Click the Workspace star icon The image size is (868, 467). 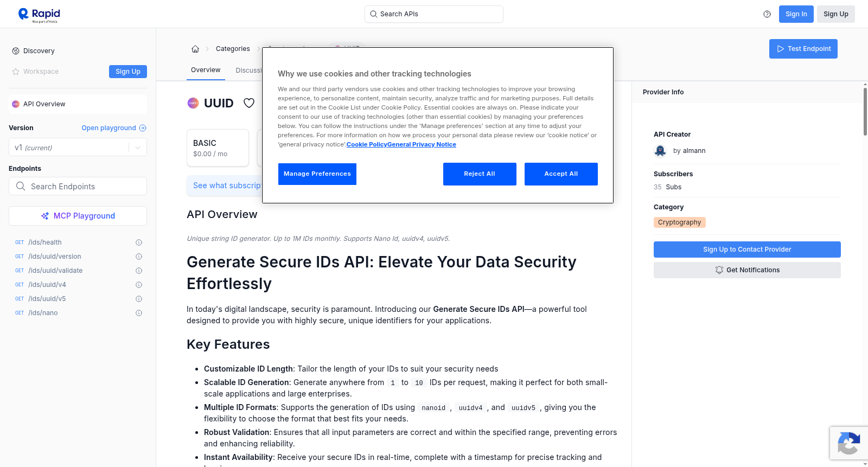(x=16, y=72)
